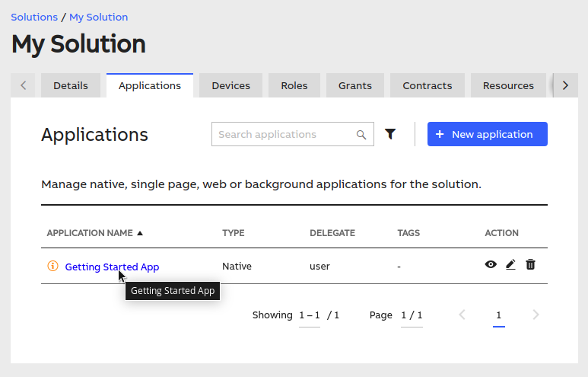Click the My Solution breadcrumb link
Screen dimensions: 588x377
99,18
